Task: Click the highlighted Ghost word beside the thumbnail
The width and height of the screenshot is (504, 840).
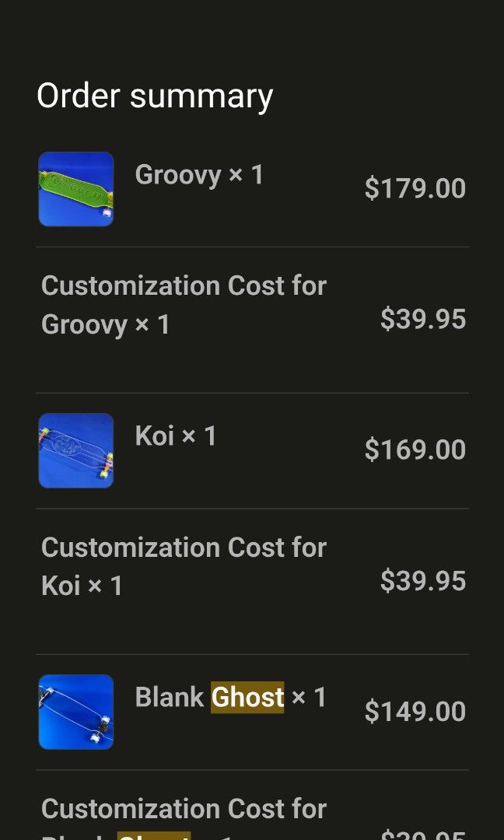Action: tap(247, 697)
